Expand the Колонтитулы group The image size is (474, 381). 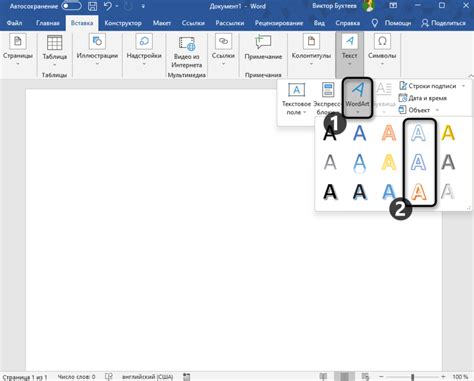click(x=311, y=50)
